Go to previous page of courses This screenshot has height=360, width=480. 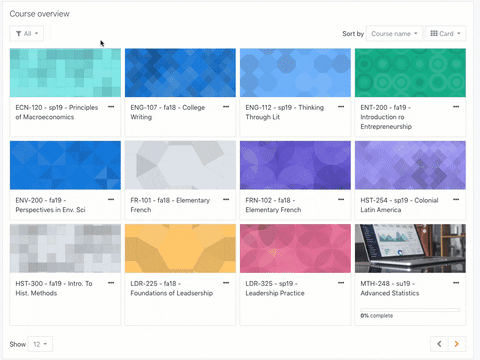click(x=439, y=344)
